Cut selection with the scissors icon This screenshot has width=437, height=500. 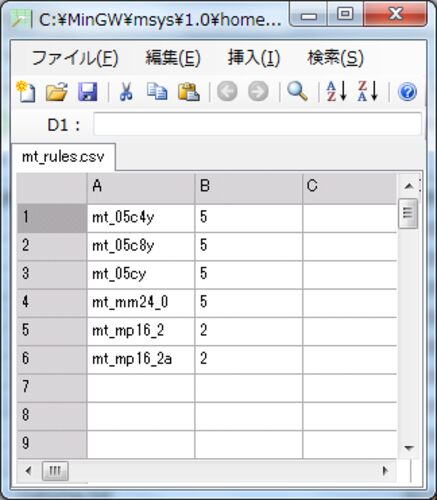[x=126, y=91]
